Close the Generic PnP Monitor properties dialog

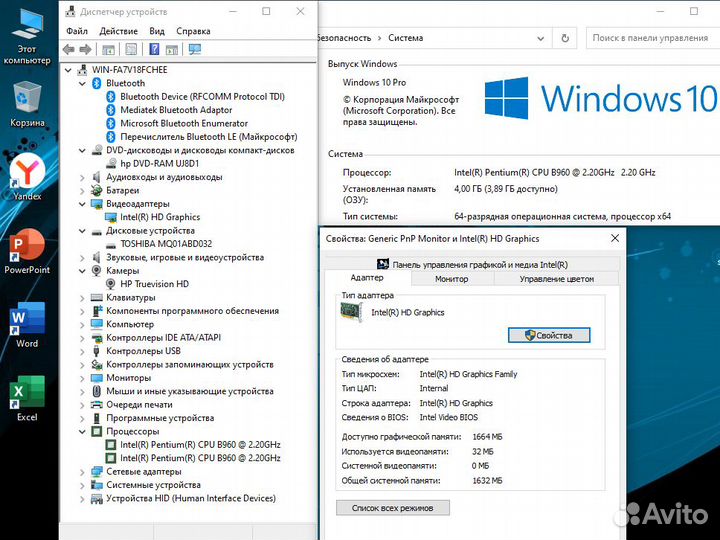tap(615, 238)
